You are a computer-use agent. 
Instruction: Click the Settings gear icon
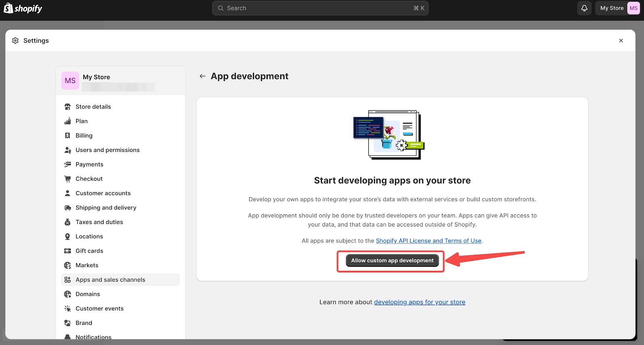[15, 41]
